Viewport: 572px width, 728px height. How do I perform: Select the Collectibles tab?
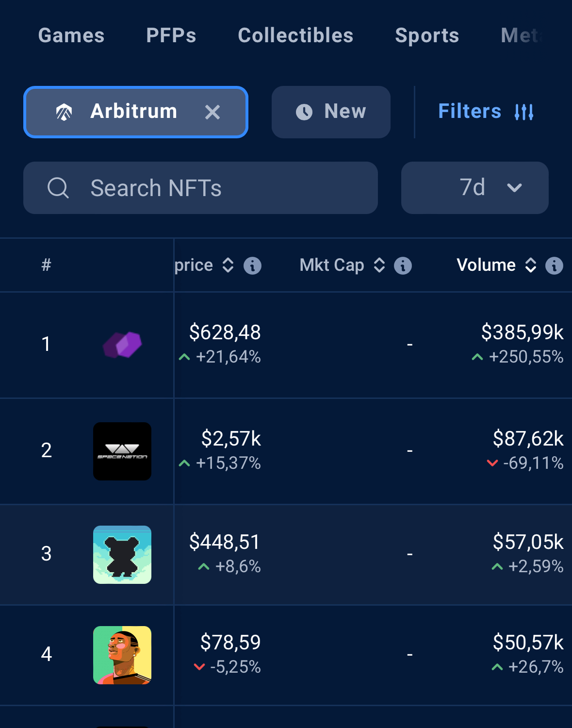point(295,35)
